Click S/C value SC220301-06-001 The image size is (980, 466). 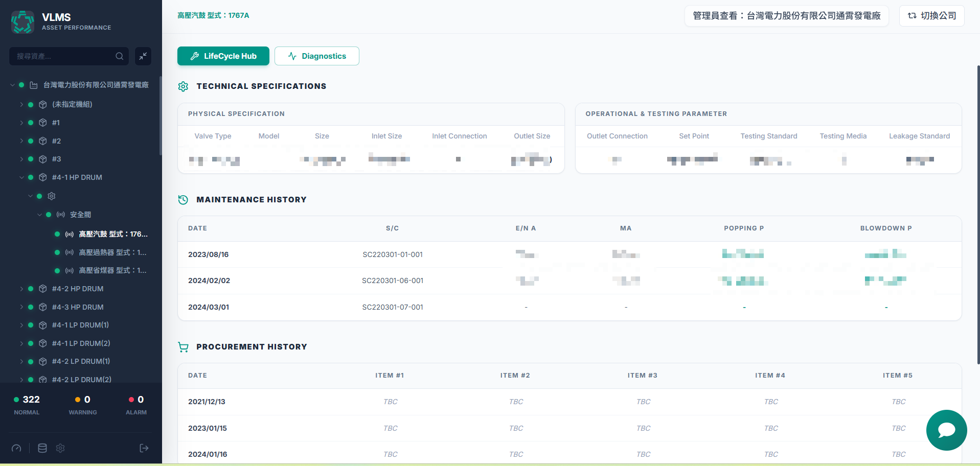tap(393, 281)
